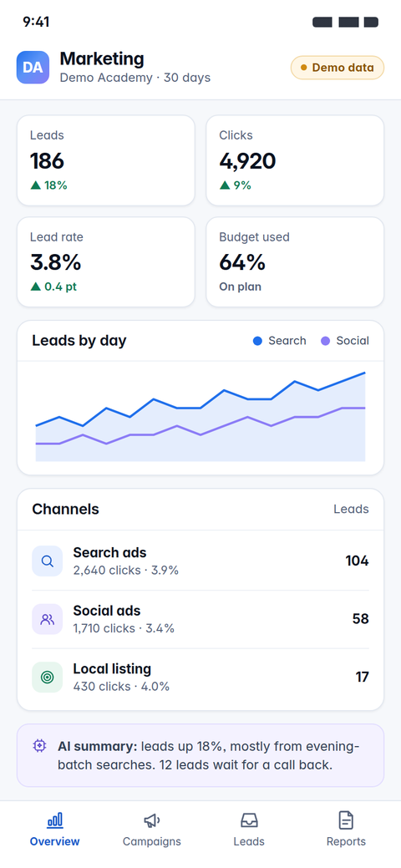Open the Clicks 4,920 metric card
This screenshot has width=401, height=868.
295,160
